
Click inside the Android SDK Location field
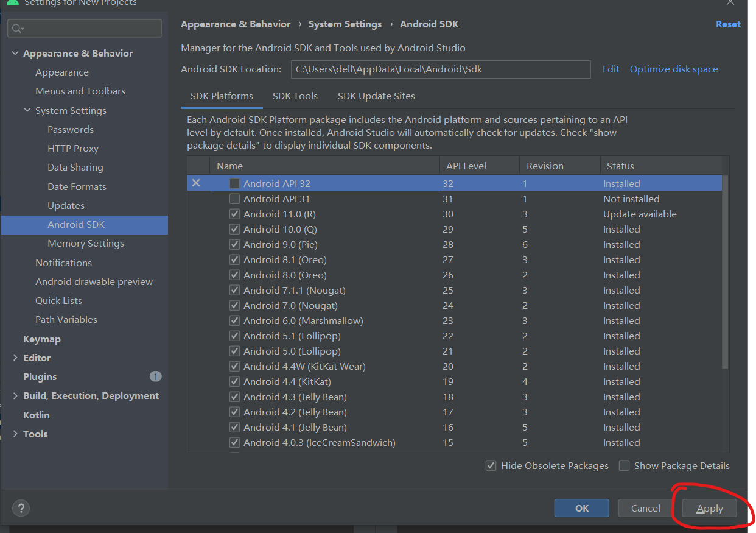440,69
